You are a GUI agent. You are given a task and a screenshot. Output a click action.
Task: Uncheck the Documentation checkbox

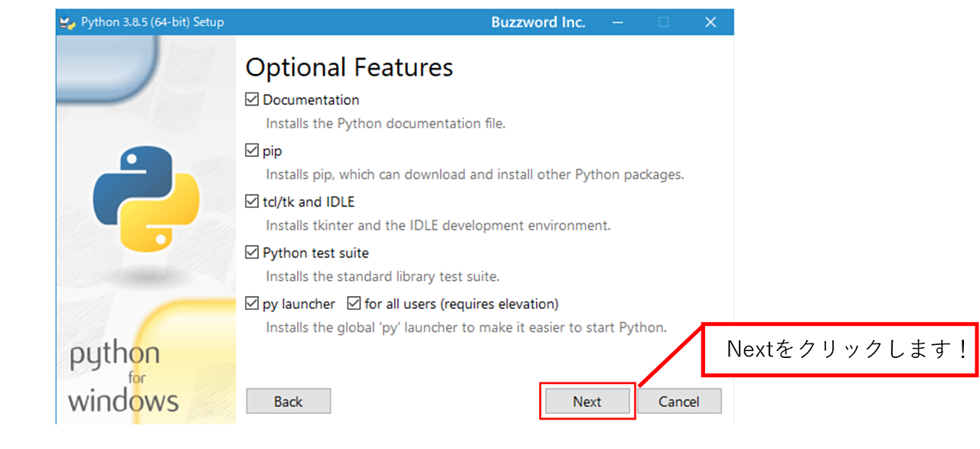pos(252,99)
